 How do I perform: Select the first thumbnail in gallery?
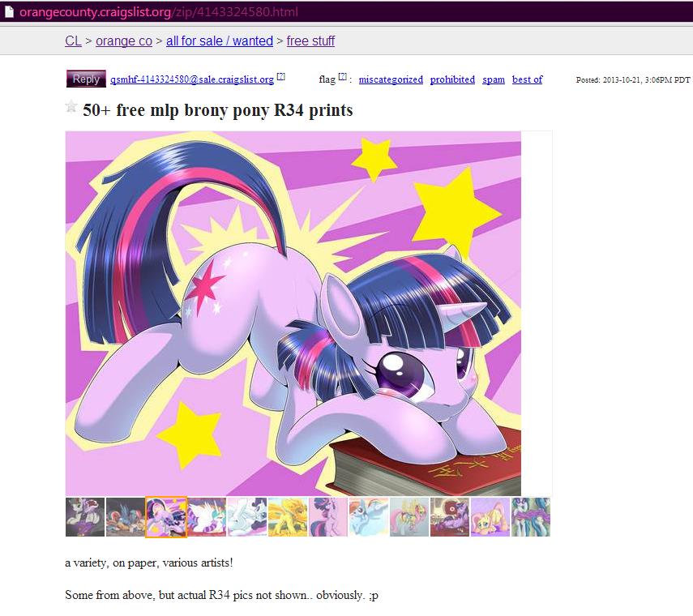pos(85,517)
